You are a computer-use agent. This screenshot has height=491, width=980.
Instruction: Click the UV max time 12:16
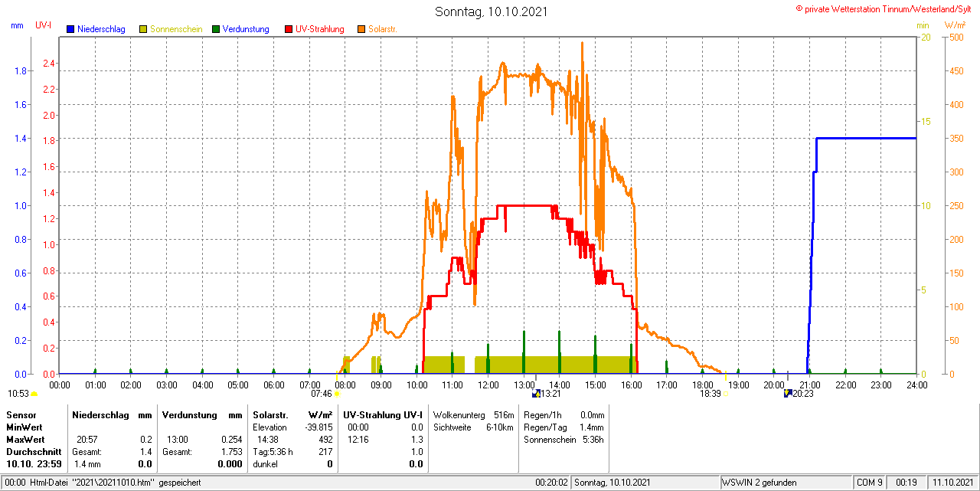click(358, 440)
